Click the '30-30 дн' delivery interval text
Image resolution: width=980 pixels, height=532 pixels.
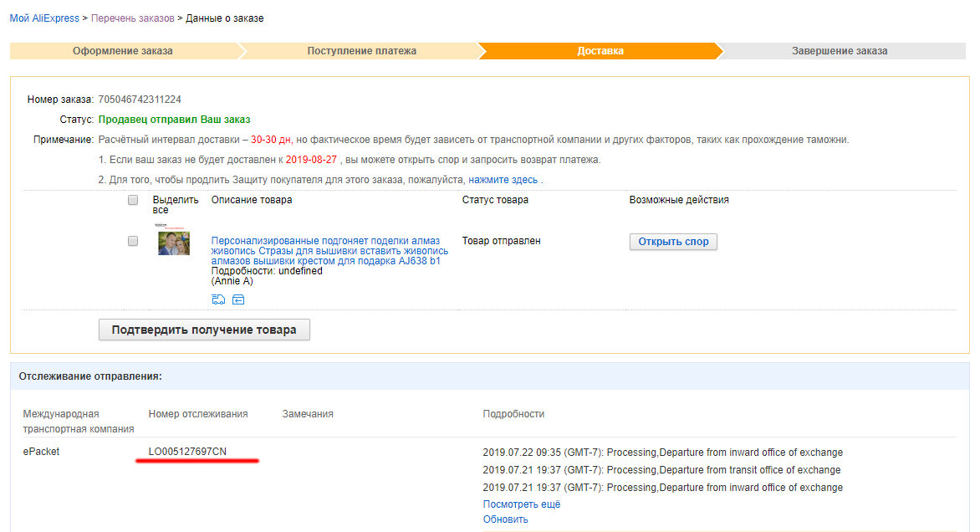pos(271,140)
